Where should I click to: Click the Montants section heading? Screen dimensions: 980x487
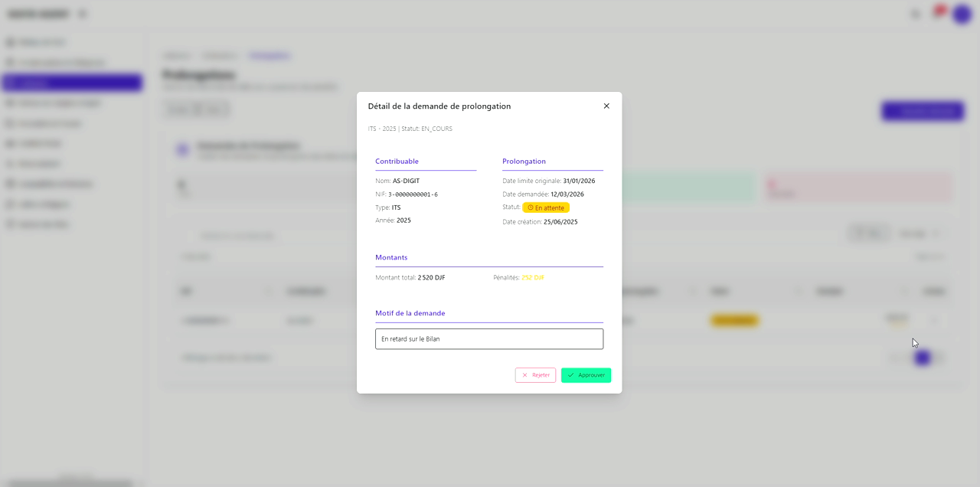tap(391, 257)
